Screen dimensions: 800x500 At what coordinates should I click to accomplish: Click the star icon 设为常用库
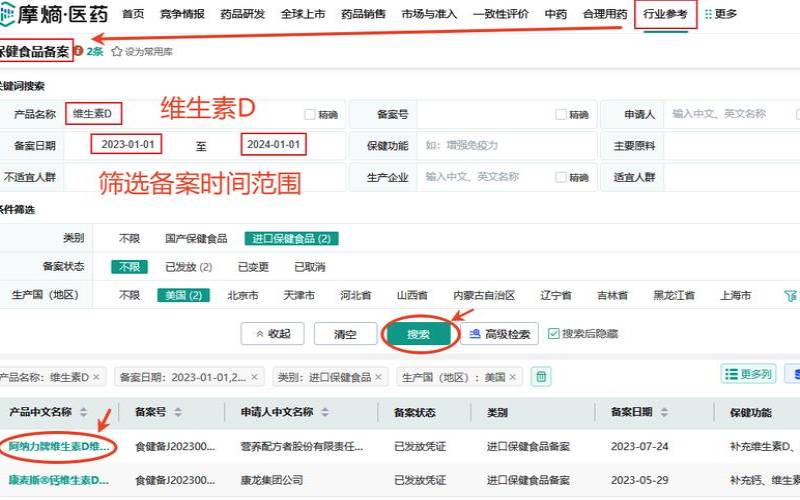[117, 52]
